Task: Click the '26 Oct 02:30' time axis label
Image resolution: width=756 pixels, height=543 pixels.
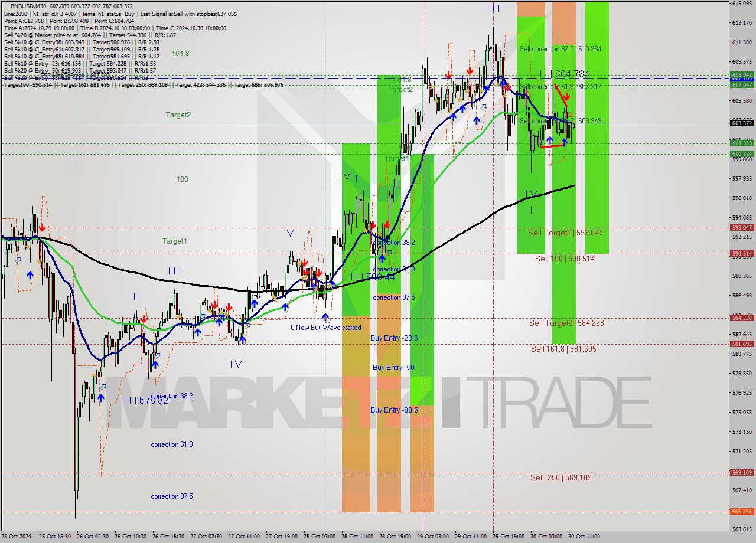Action: [x=92, y=537]
